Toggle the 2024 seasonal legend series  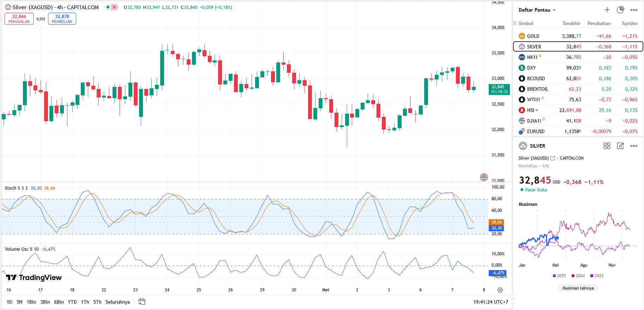[x=578, y=276]
